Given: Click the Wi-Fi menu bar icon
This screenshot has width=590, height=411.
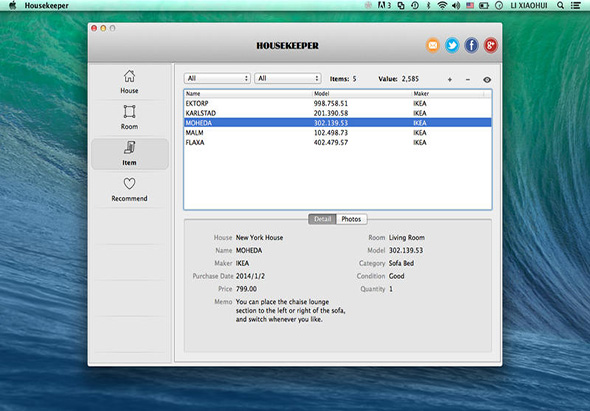Looking at the screenshot, I should coord(442,5).
